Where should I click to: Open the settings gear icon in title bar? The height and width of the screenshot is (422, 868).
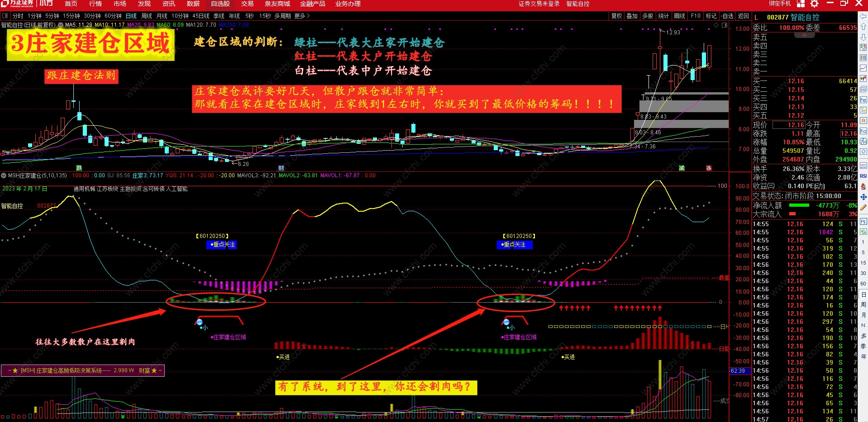coord(814,4)
